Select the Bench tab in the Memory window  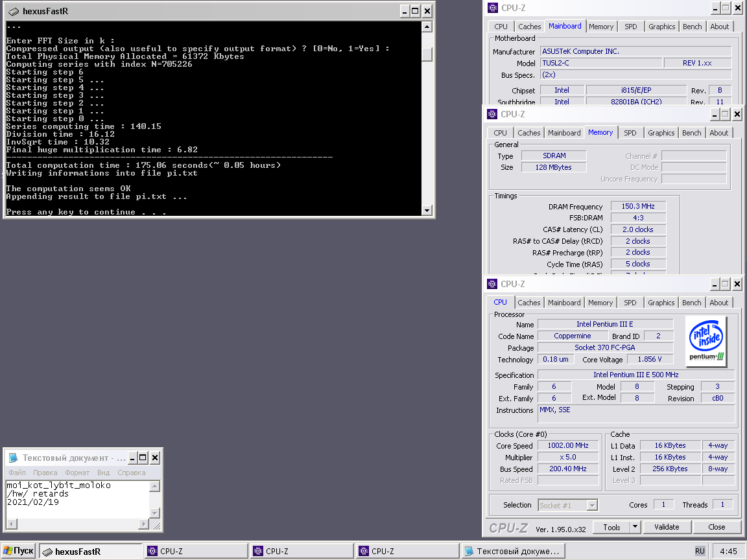click(x=692, y=133)
